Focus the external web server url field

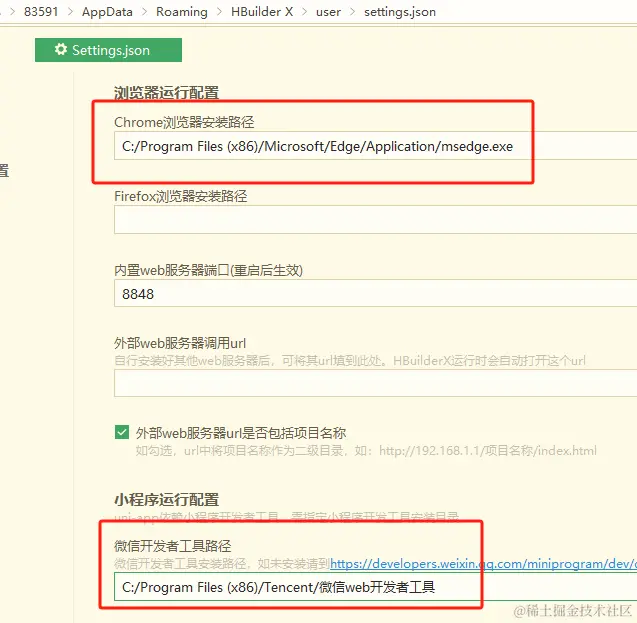375,383
